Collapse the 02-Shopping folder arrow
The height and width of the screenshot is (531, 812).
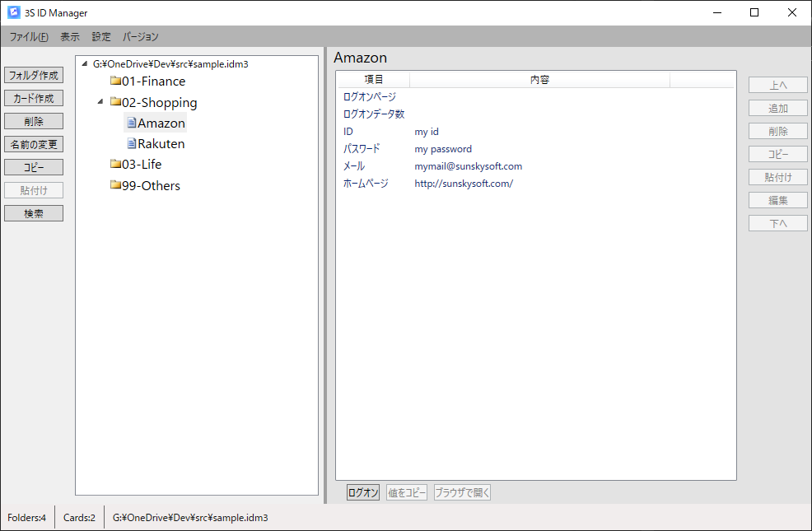pyautogui.click(x=100, y=101)
